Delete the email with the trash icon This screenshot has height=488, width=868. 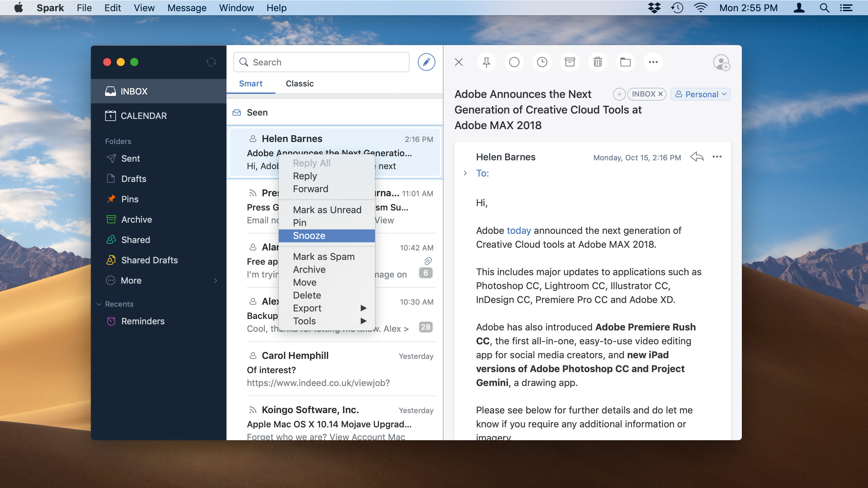pos(598,62)
